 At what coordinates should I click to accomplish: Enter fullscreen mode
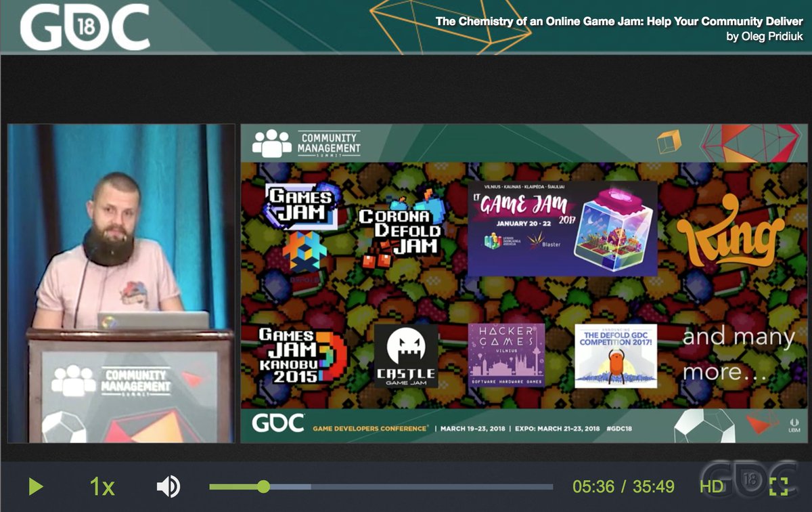click(778, 486)
